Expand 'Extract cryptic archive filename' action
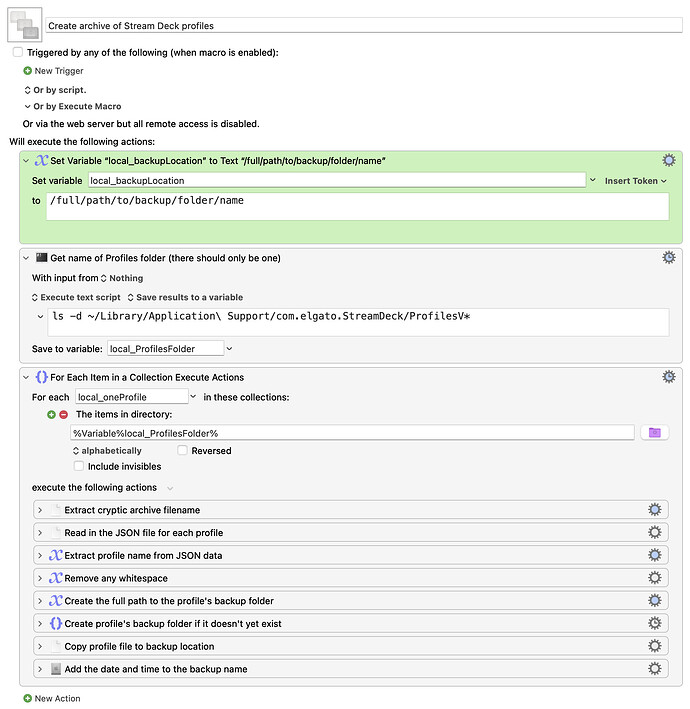Image resolution: width=690 pixels, height=709 pixels. click(40, 510)
